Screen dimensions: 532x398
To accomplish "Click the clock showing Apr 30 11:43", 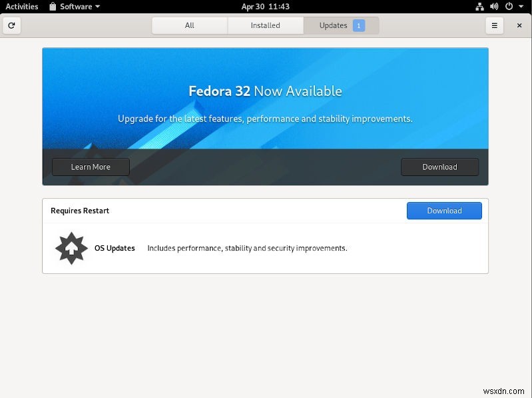I will [x=265, y=7].
